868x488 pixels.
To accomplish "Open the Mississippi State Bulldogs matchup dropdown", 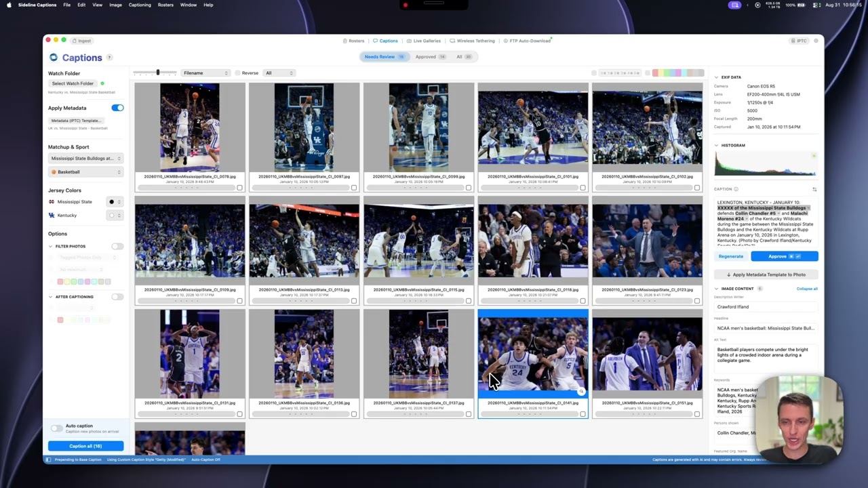I will pos(85,159).
